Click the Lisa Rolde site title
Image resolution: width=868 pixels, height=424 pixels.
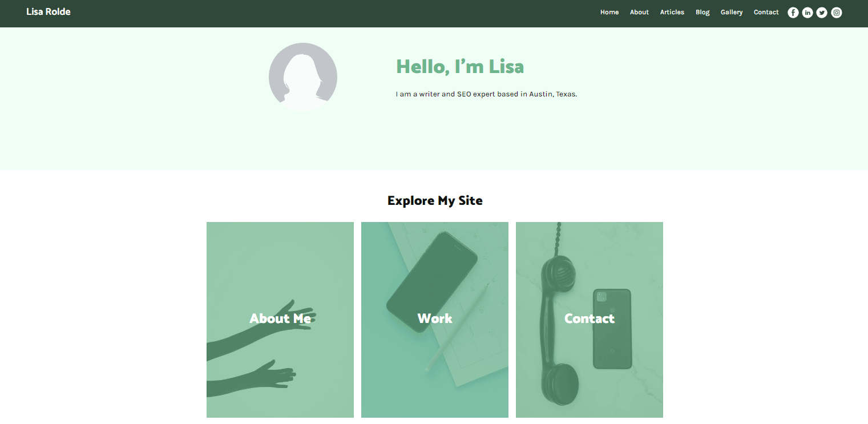49,12
